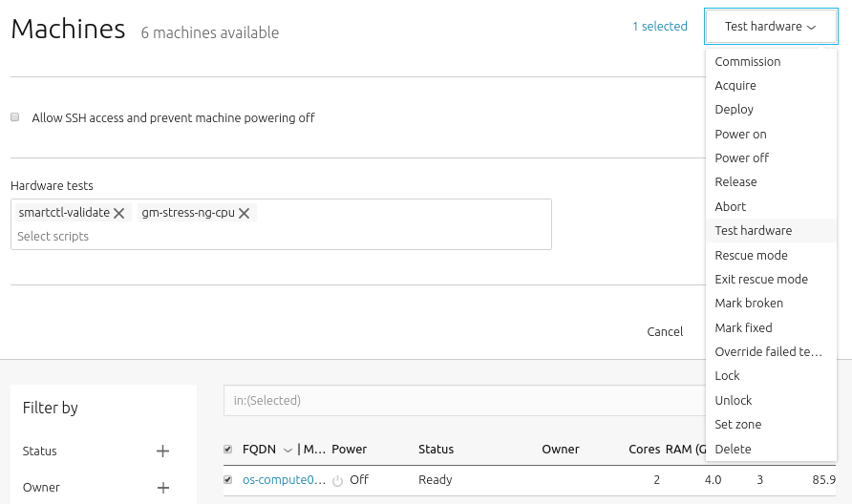Click the Cancel button
Screen dimensions: 852x504
point(665,332)
